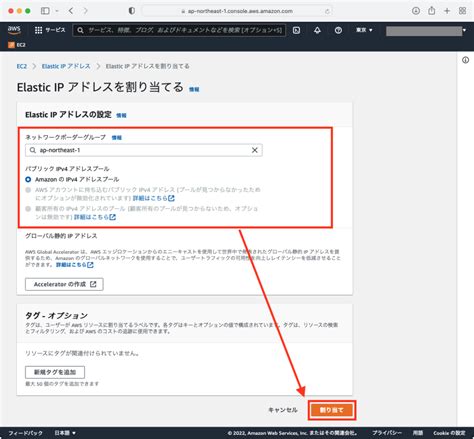Open the notifications bell icon

(317, 30)
